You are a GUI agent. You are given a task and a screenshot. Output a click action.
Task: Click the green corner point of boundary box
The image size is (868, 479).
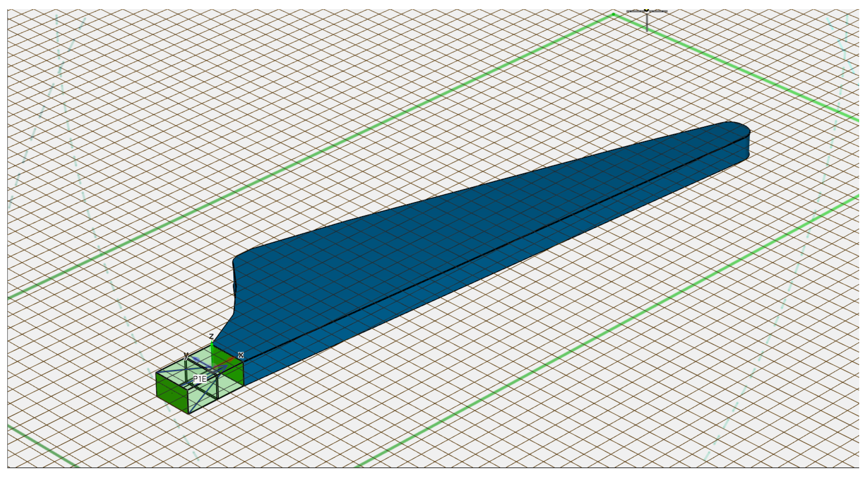click(x=613, y=14)
